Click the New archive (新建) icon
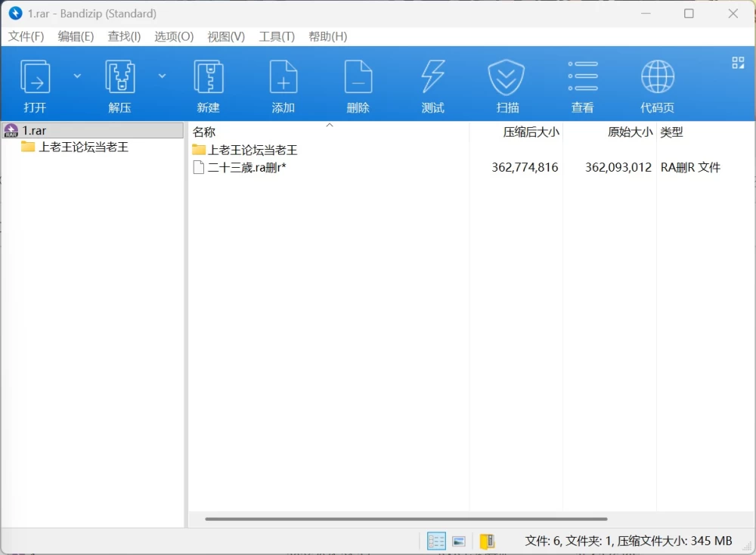756x555 pixels. (x=209, y=77)
